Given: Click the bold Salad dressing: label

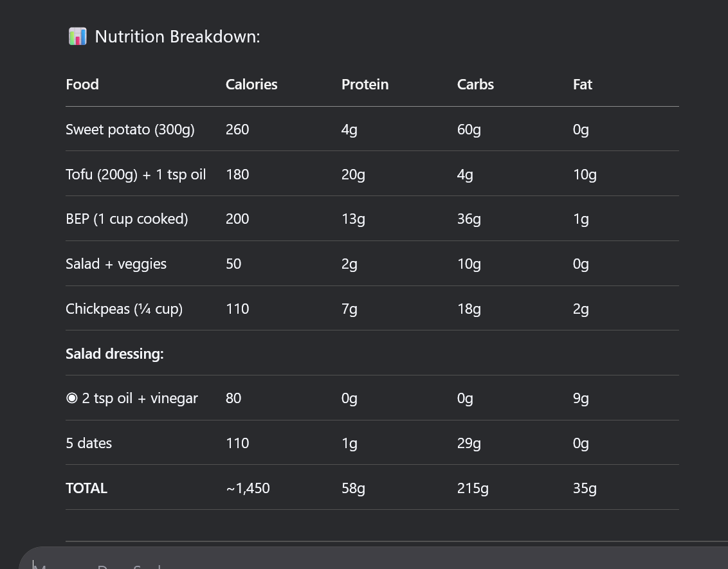Looking at the screenshot, I should point(114,354).
